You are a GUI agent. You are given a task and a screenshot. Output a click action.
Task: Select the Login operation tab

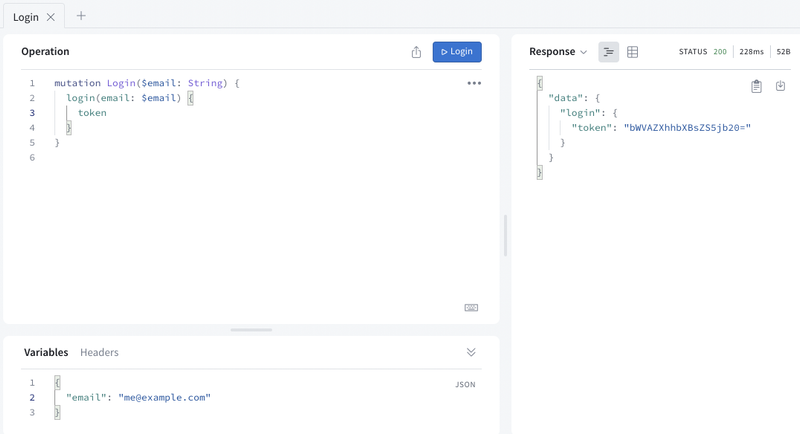pos(25,17)
